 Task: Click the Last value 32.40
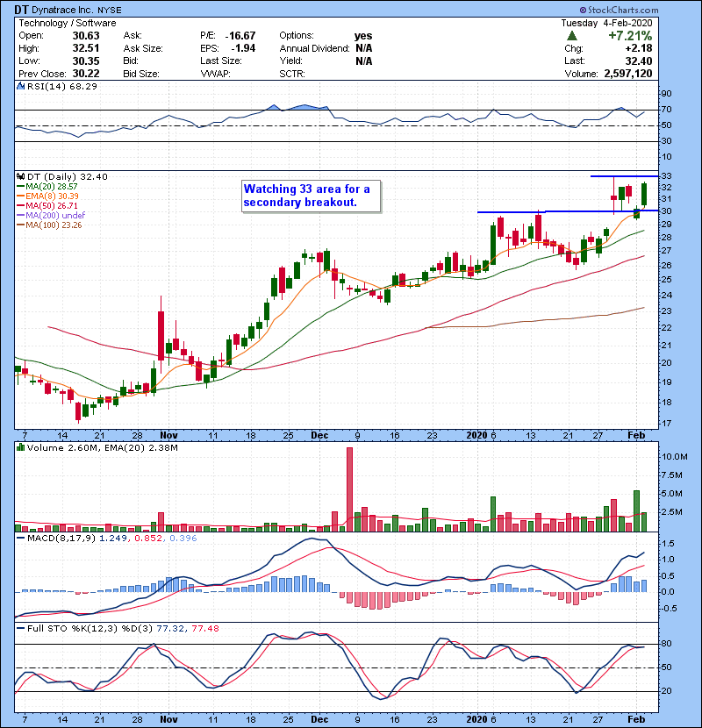[x=639, y=61]
